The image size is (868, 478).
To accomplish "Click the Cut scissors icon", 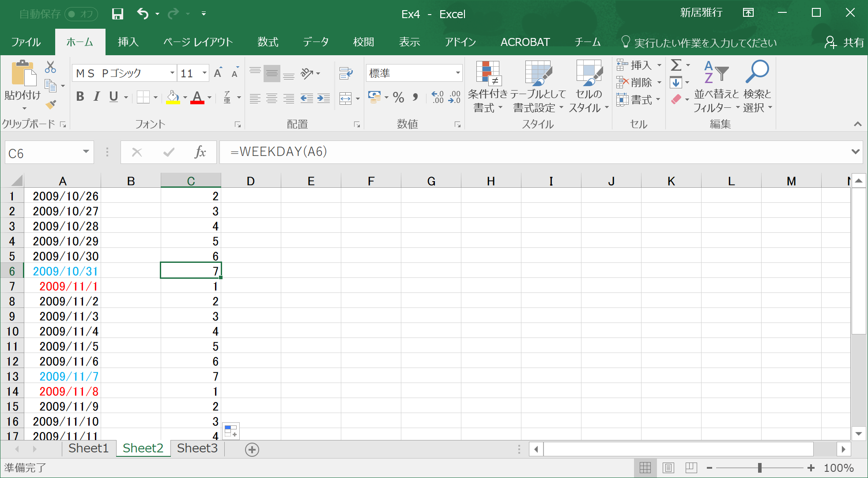I will coord(50,67).
